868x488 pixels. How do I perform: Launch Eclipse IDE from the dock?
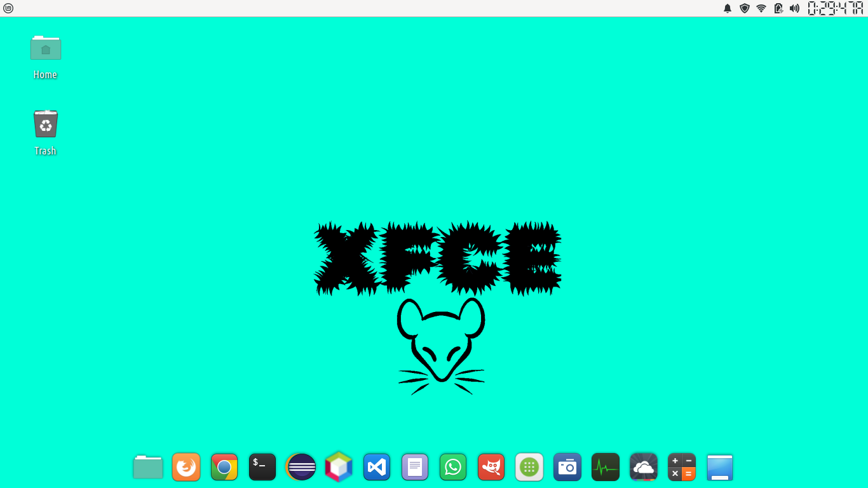301,467
